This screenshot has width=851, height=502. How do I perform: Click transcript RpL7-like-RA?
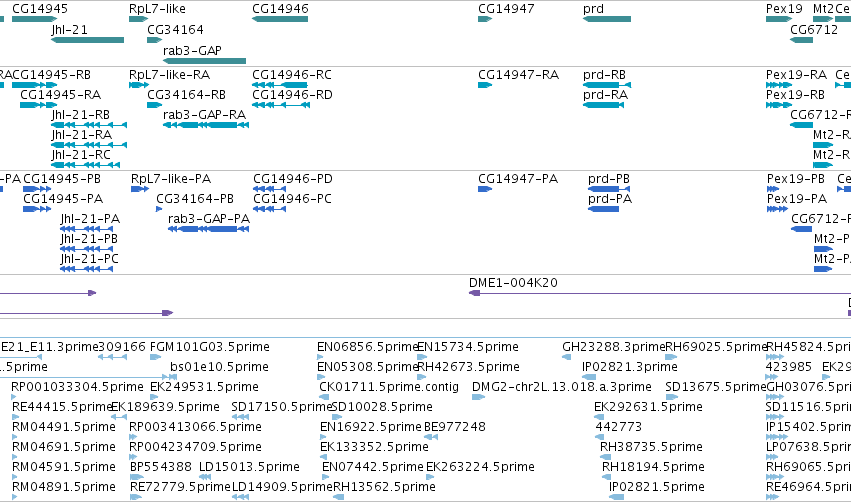(139, 85)
